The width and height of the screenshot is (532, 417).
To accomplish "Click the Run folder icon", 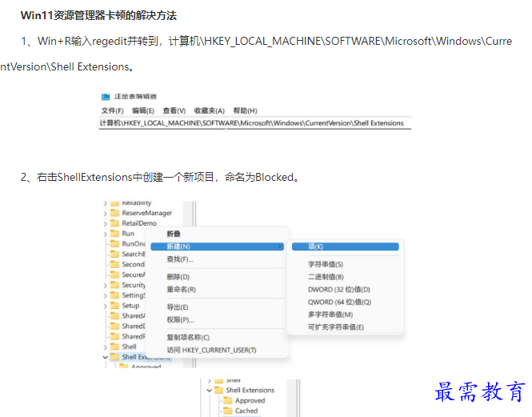I will click(x=115, y=233).
